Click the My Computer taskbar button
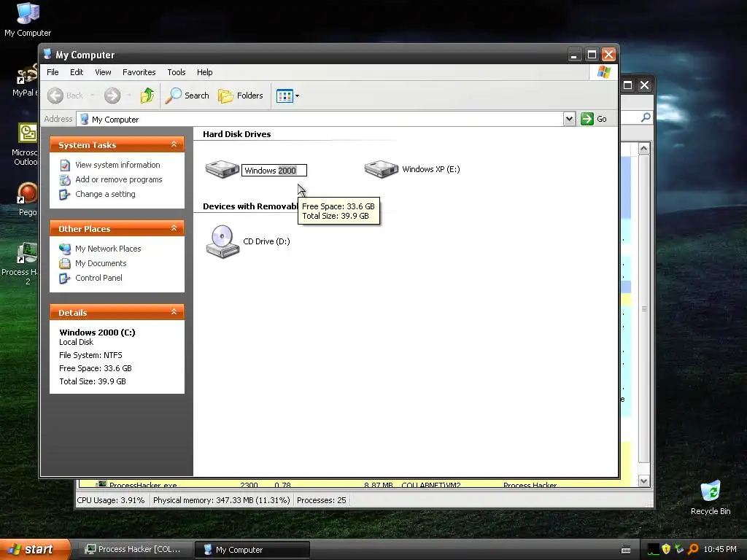 [252, 550]
